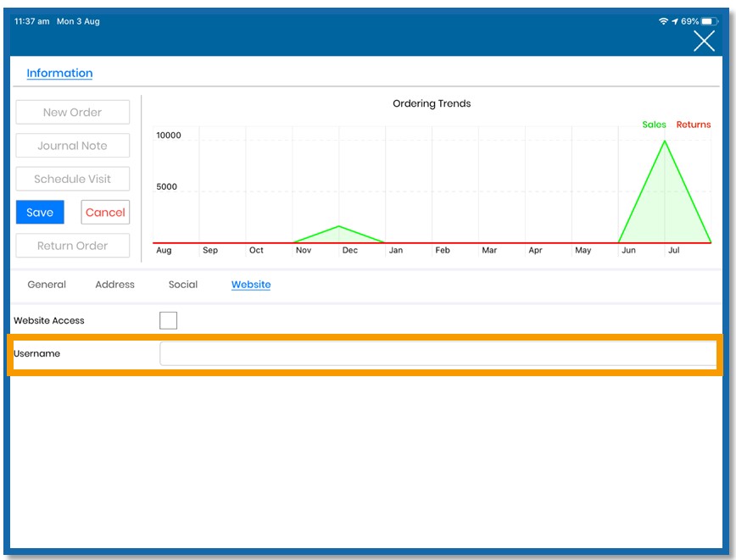Click the Jul month label on chart

[673, 250]
